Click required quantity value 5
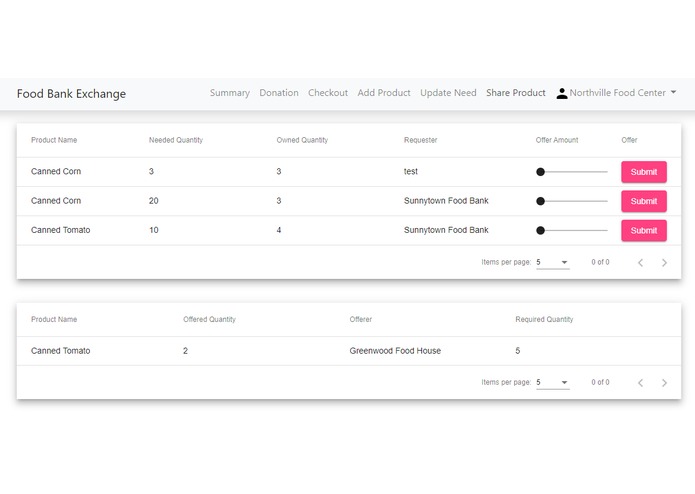The width and height of the screenshot is (695, 494). tap(517, 351)
